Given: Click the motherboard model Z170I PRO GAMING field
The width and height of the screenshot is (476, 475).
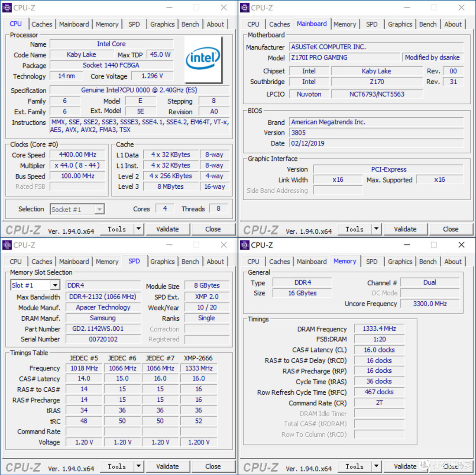Looking at the screenshot, I should coord(345,57).
